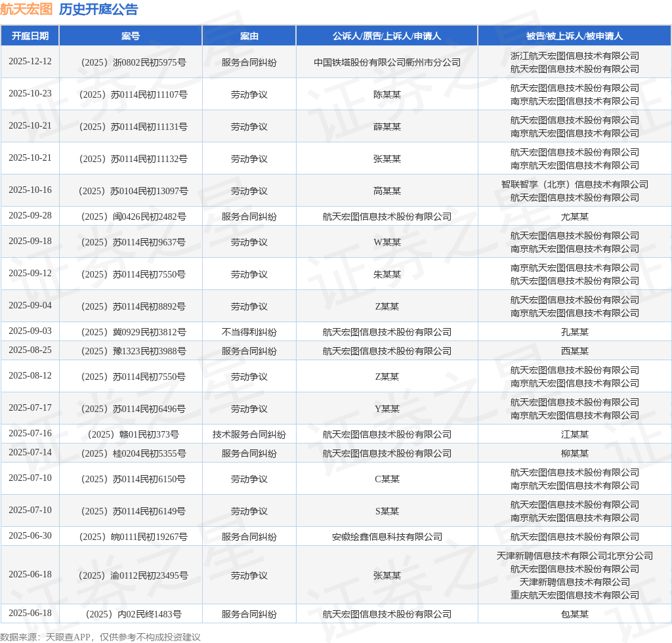Viewport: 672px width, 643px height.
Task: Click plaintiff 薛某某
Action: 387,127
